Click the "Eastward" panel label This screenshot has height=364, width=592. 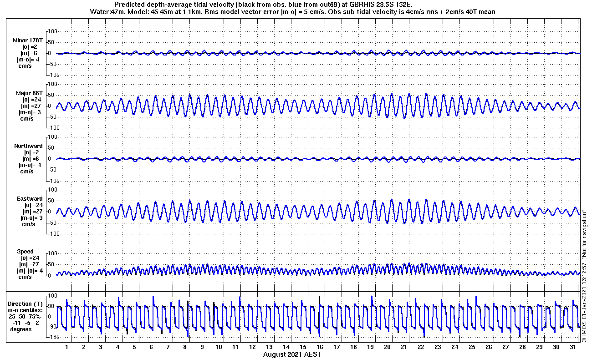pos(30,199)
